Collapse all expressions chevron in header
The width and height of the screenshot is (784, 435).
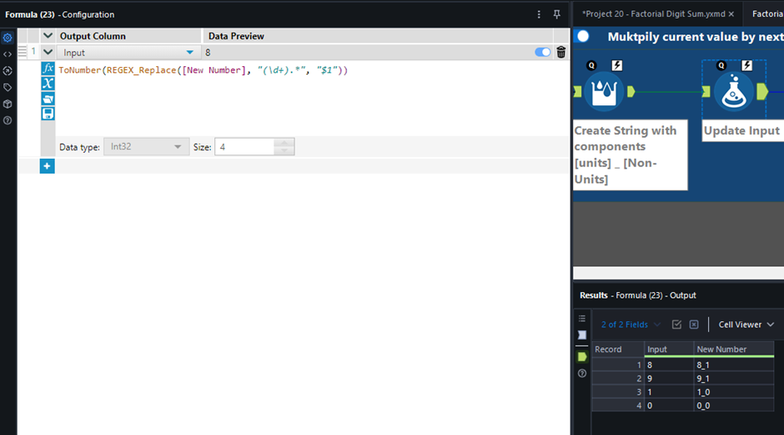pyautogui.click(x=48, y=36)
